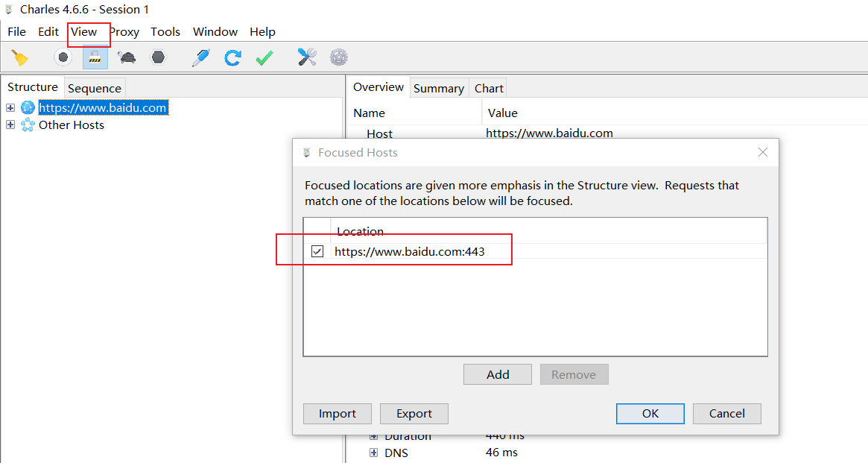Click the Charles app icon in the title bar
The height and width of the screenshot is (463, 868).
point(9,10)
